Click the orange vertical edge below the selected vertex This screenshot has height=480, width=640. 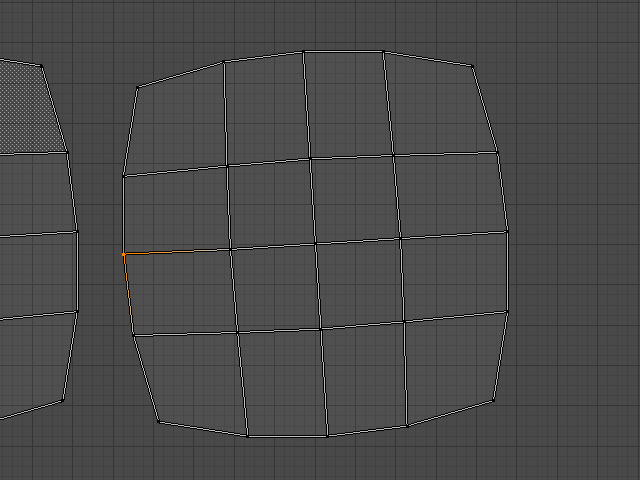[x=128, y=294]
